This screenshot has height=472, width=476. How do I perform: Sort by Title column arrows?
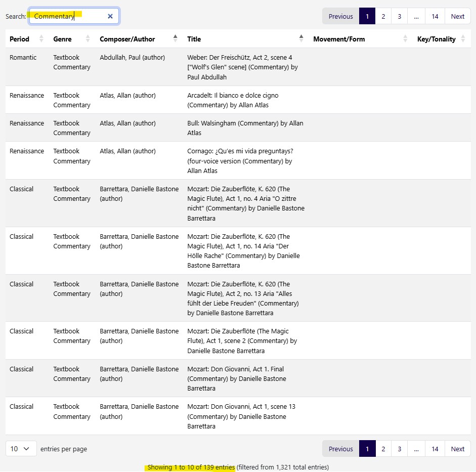click(301, 39)
